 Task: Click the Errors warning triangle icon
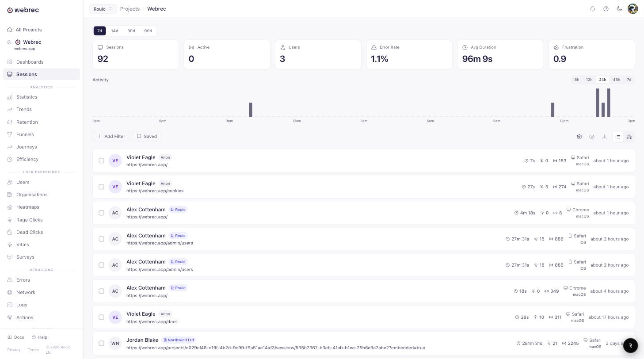(10, 280)
